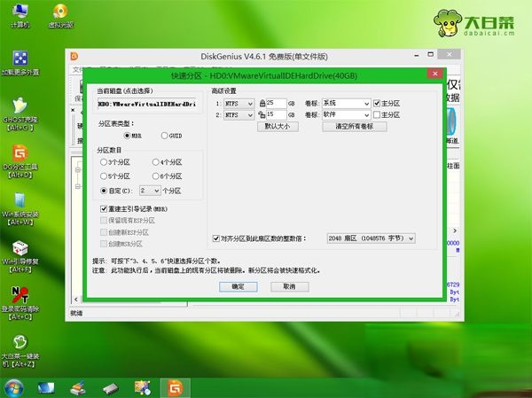Launch GHOST克隆 desktop icon

coord(20,114)
